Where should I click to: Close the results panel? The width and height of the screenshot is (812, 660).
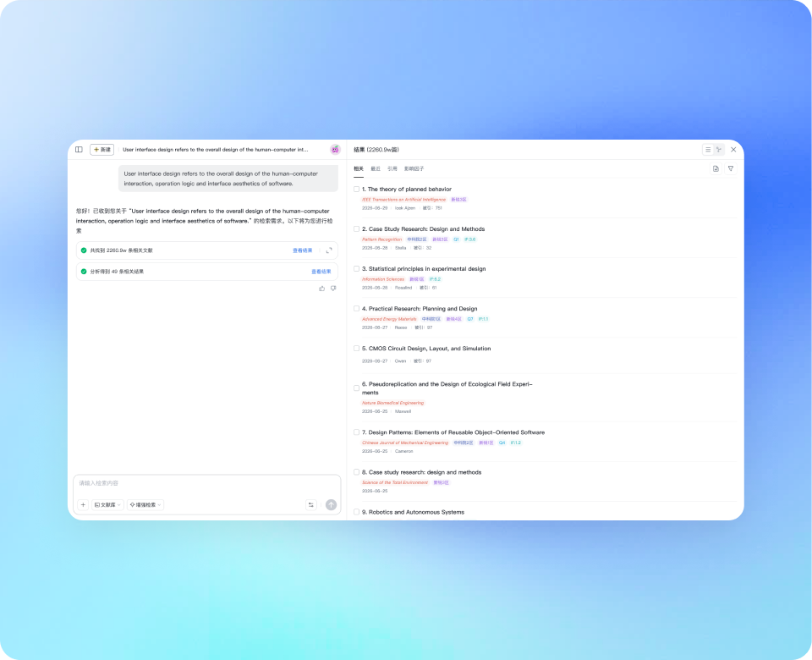733,150
